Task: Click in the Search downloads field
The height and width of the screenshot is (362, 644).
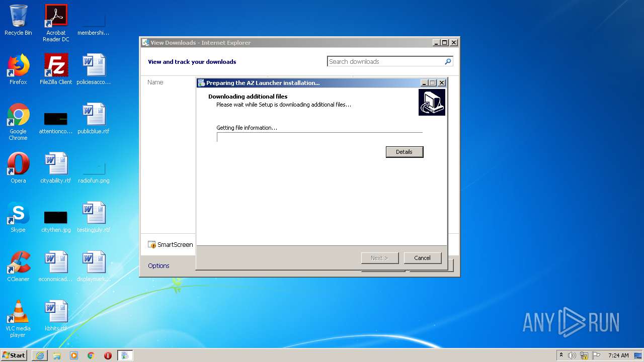Action: (x=385, y=61)
